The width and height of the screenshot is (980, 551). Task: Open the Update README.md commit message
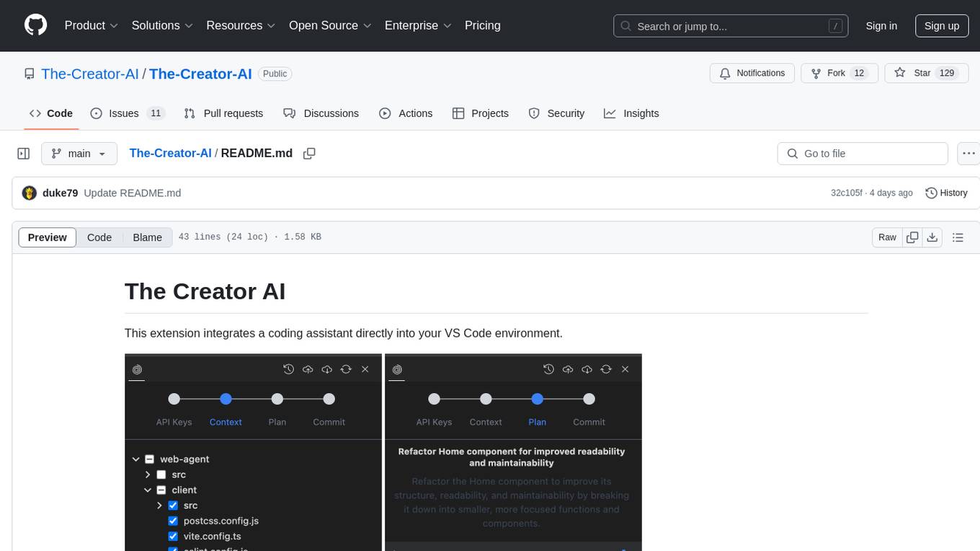click(133, 193)
